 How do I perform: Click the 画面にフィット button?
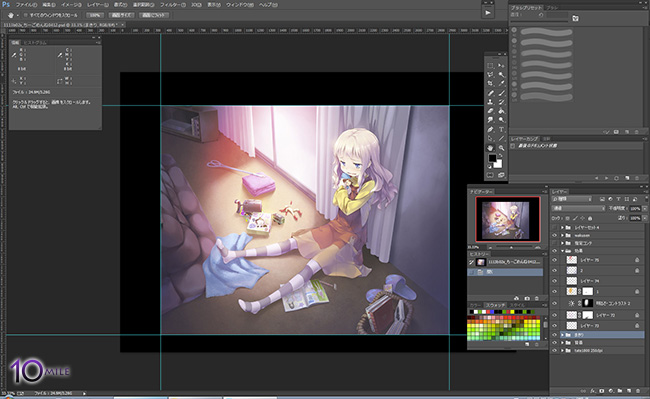[154, 15]
